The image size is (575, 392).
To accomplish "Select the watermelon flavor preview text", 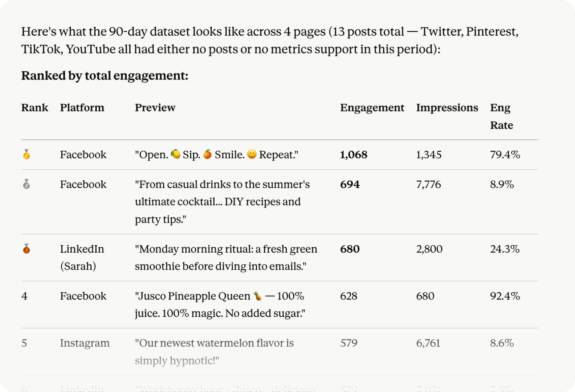I will point(214,352).
